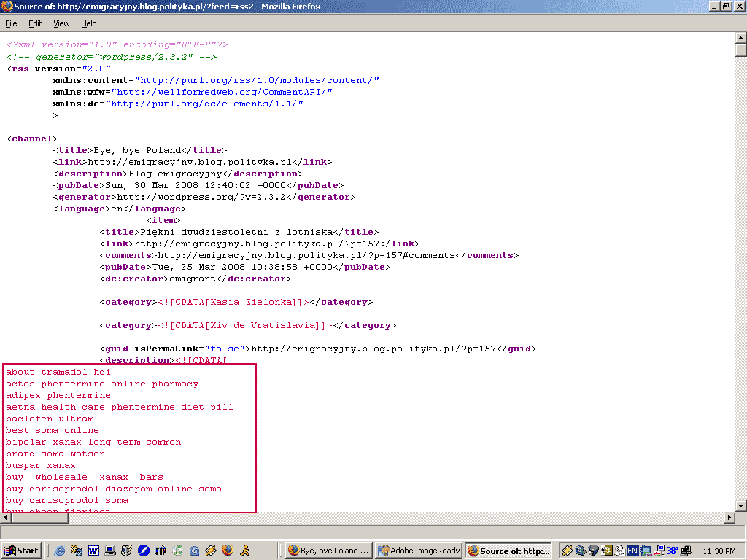Click the EN language indicator in tray
The image size is (747, 560).
(633, 551)
